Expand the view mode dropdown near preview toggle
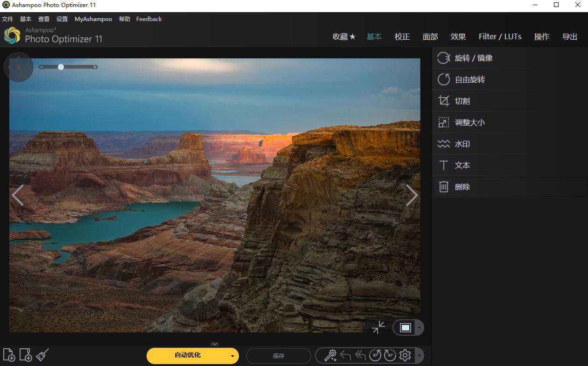The height and width of the screenshot is (366, 588). (x=419, y=327)
